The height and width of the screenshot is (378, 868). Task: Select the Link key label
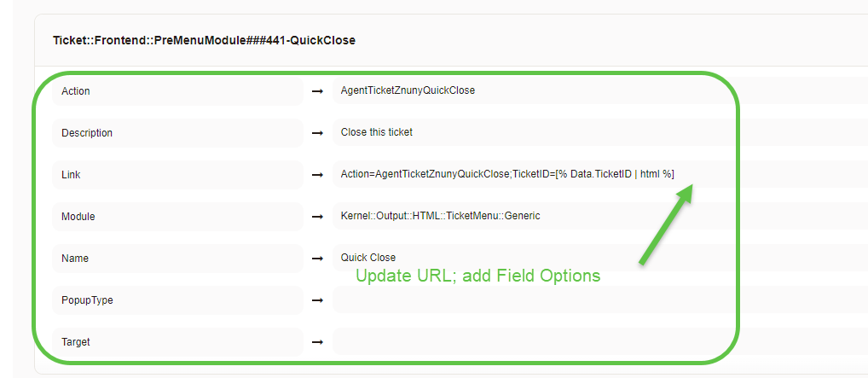point(71,174)
